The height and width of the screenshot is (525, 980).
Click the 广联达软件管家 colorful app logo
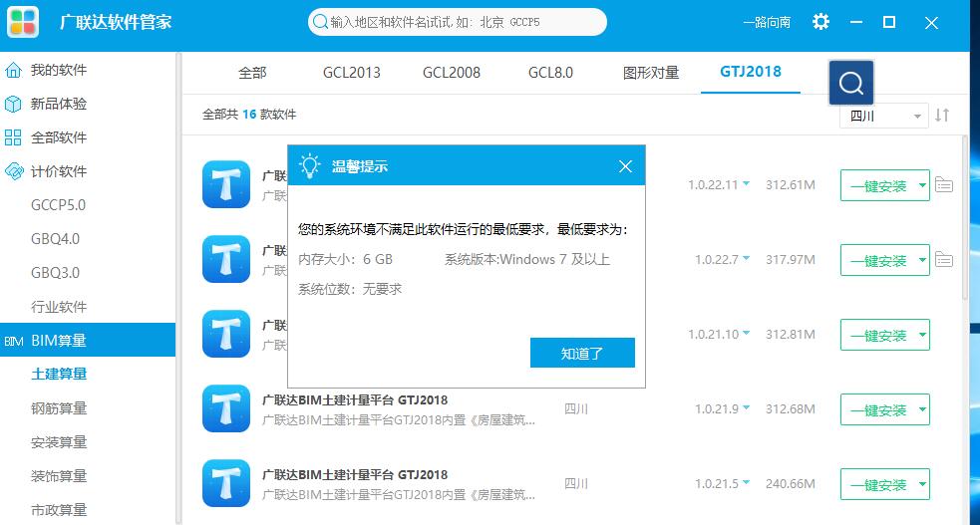click(x=23, y=22)
